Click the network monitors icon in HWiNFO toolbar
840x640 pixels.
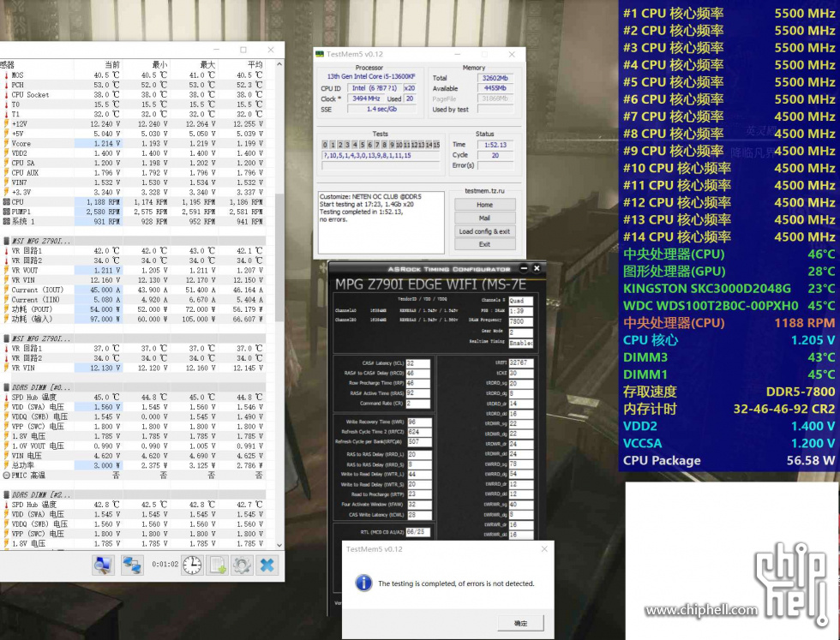tap(132, 565)
